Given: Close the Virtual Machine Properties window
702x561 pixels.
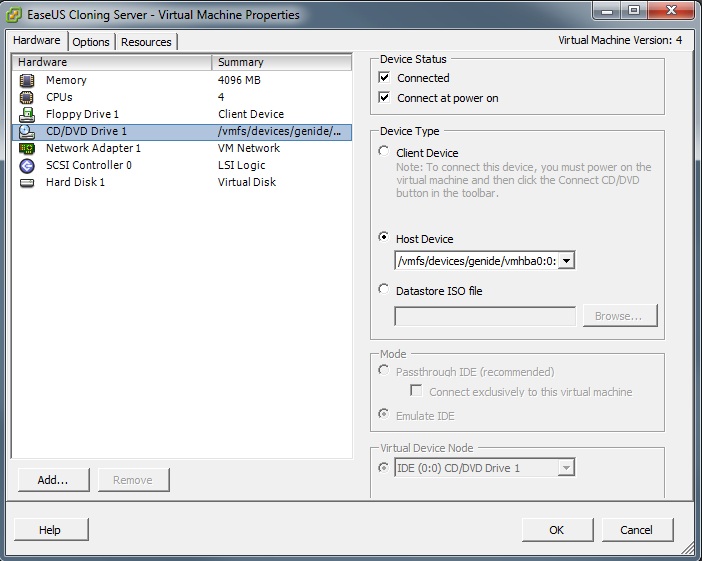Looking at the screenshot, I should 671,10.
